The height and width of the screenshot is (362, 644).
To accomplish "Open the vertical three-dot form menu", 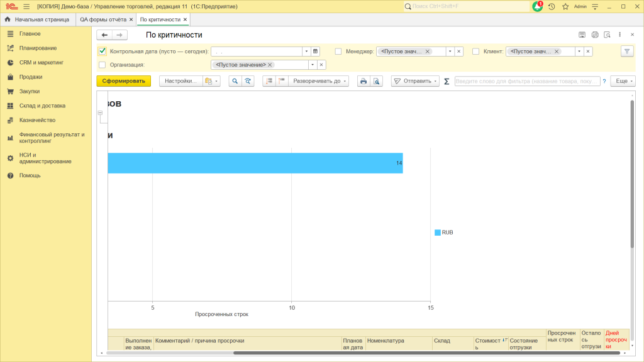I will pos(619,35).
